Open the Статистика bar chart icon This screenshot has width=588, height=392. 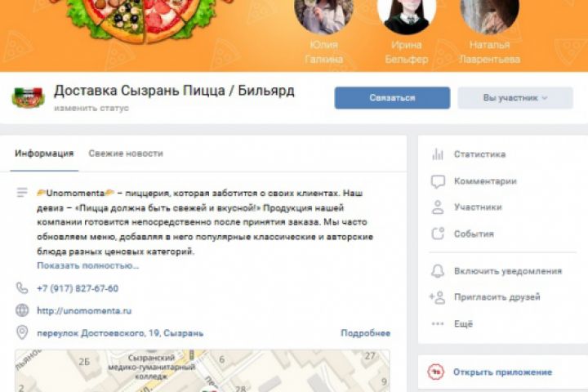point(438,154)
